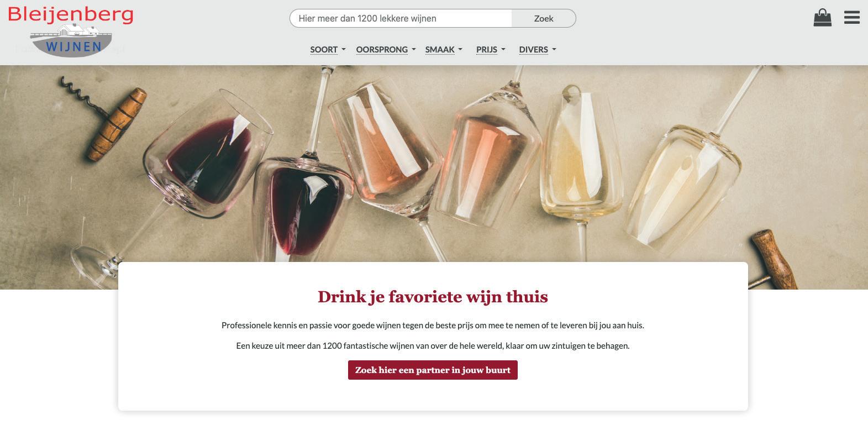Click the Bleijenberg Wijnen logo
Viewport: 868px width, 425px height.
71,31
